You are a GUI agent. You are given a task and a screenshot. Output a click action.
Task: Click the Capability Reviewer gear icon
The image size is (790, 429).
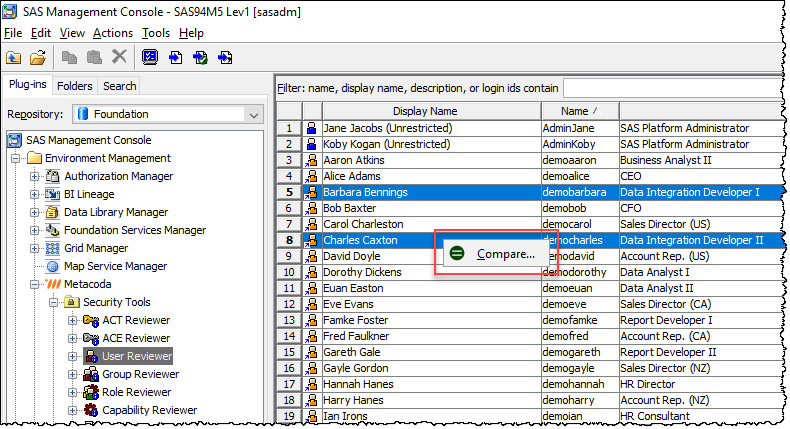[x=91, y=410]
